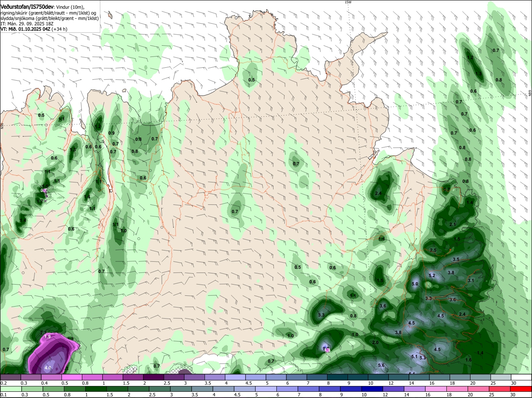The height and width of the screenshot is (398, 532).
Task: Click the white swatch ending the upper legend row
Action: tap(521, 377)
